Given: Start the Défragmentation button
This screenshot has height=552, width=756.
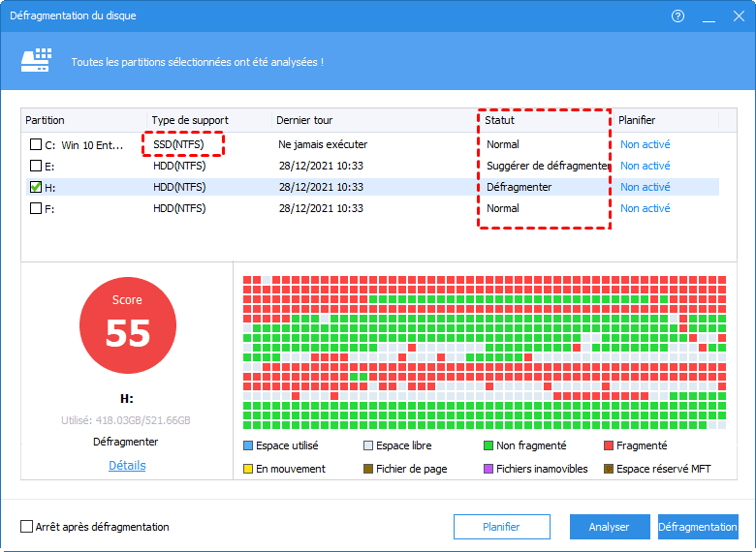Looking at the screenshot, I should (x=698, y=527).
